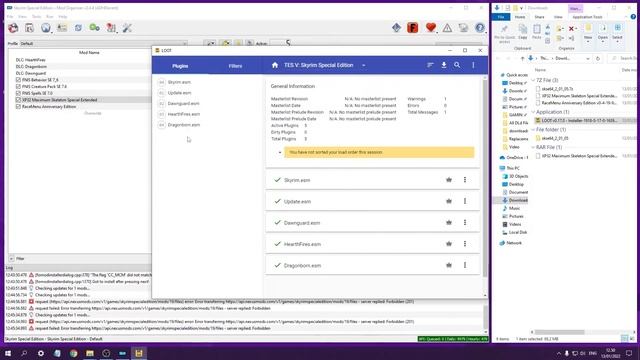
Task: Click the LOOT home icon
Action: [x=275, y=65]
